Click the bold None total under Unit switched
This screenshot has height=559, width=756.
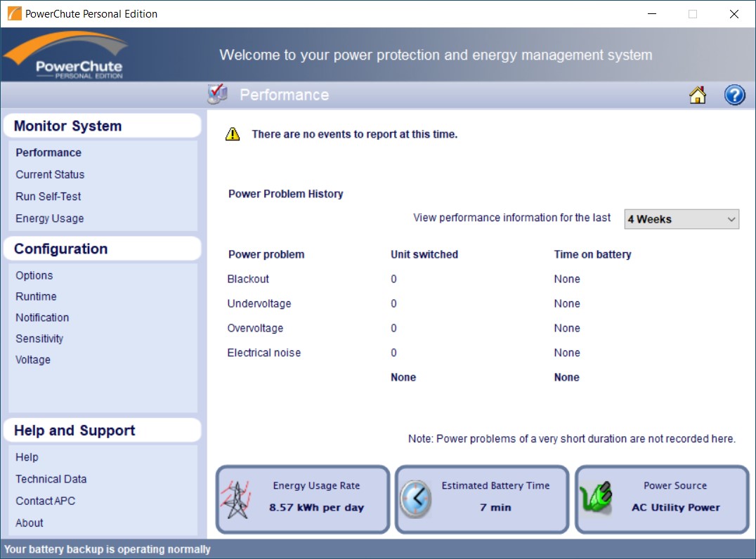(403, 377)
